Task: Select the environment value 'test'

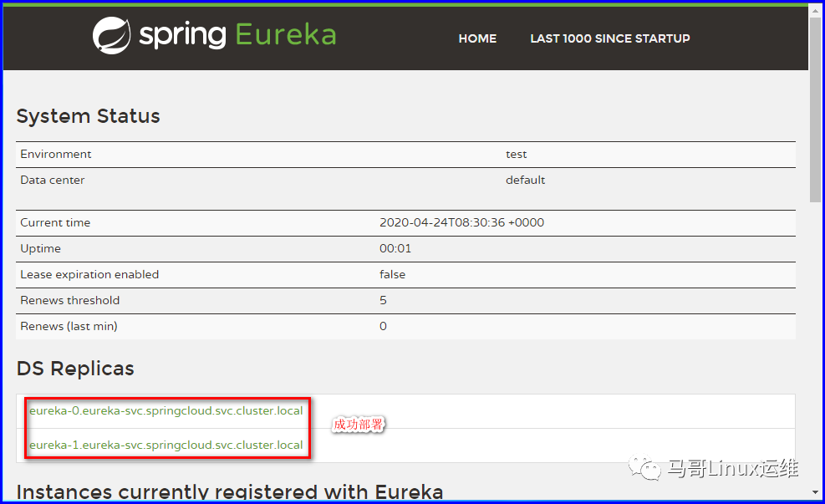Action: click(517, 154)
